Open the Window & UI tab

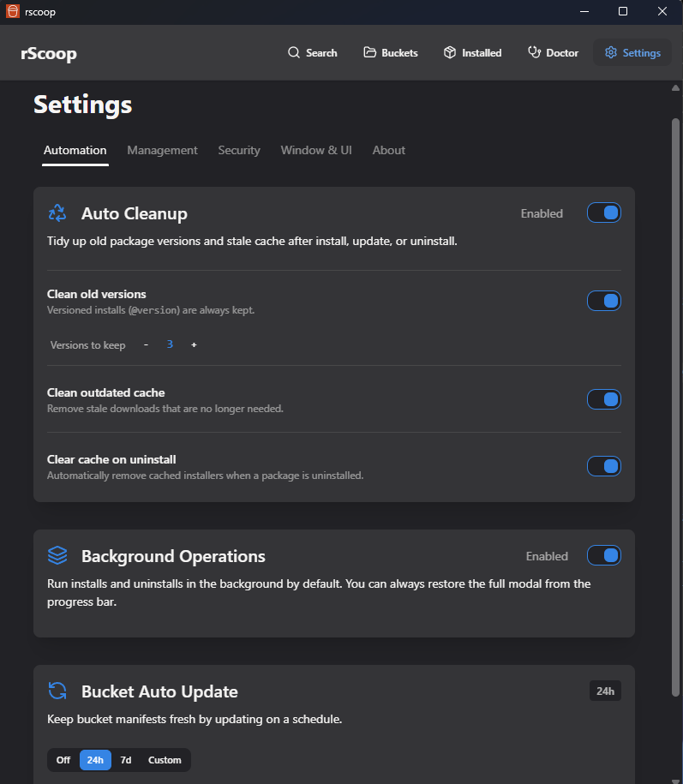click(316, 150)
